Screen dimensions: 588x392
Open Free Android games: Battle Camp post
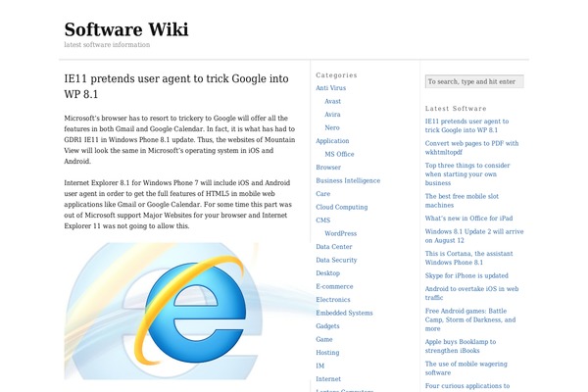(x=470, y=319)
